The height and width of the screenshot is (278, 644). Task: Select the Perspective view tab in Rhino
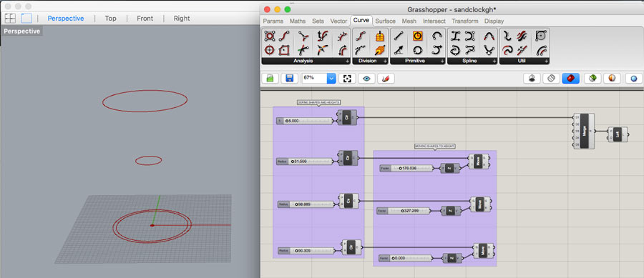click(66, 19)
